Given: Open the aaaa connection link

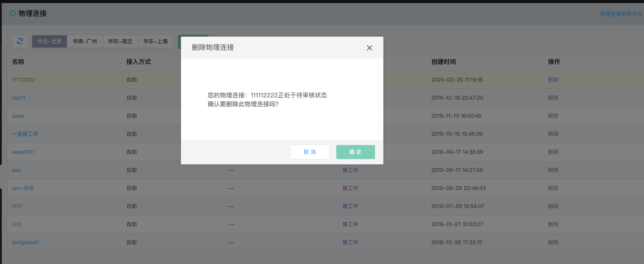Looking at the screenshot, I should tap(18, 116).
